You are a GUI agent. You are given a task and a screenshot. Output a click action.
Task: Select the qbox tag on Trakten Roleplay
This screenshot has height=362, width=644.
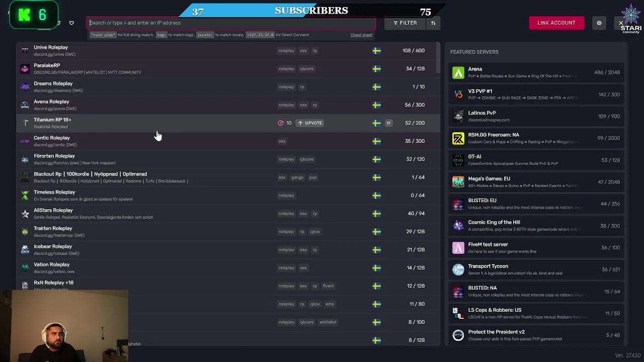point(314,231)
